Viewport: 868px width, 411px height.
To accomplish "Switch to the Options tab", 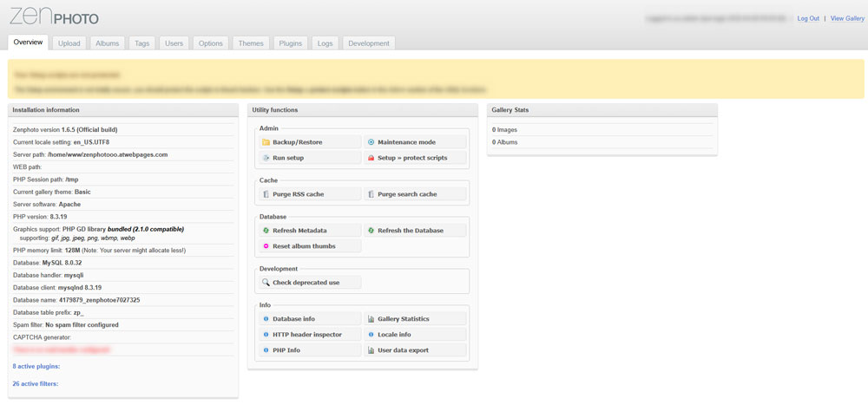I will tap(210, 43).
